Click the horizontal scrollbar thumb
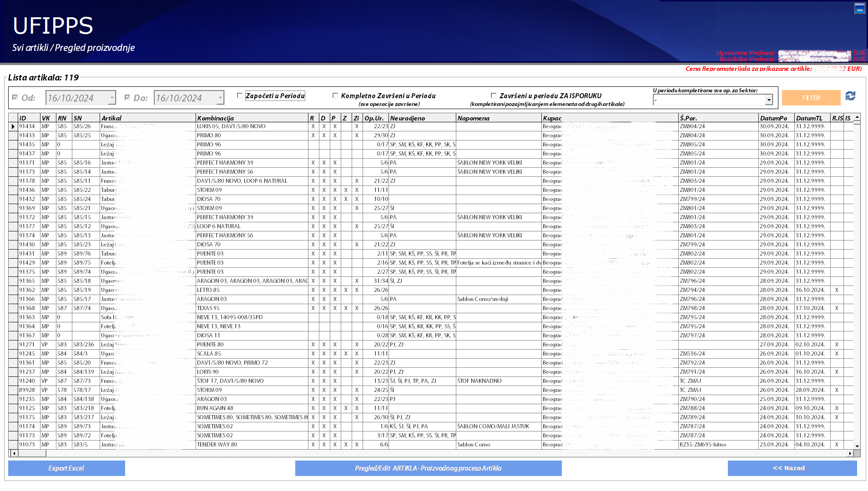Image resolution: width=868 pixels, height=491 pixels. coord(32,453)
